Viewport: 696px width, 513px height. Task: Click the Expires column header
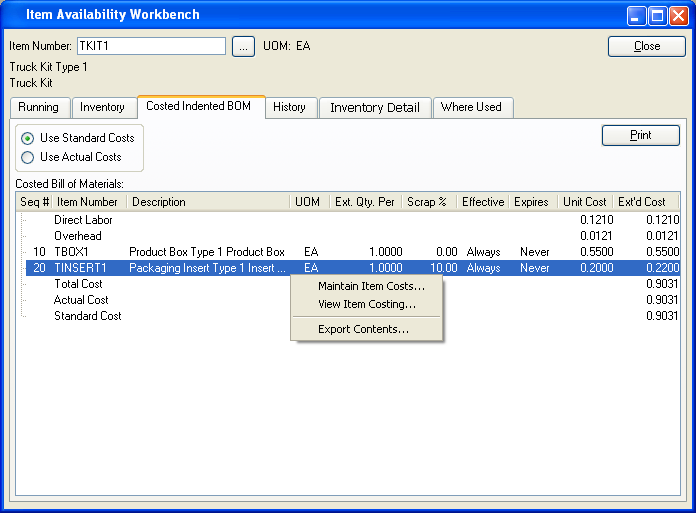pos(531,202)
